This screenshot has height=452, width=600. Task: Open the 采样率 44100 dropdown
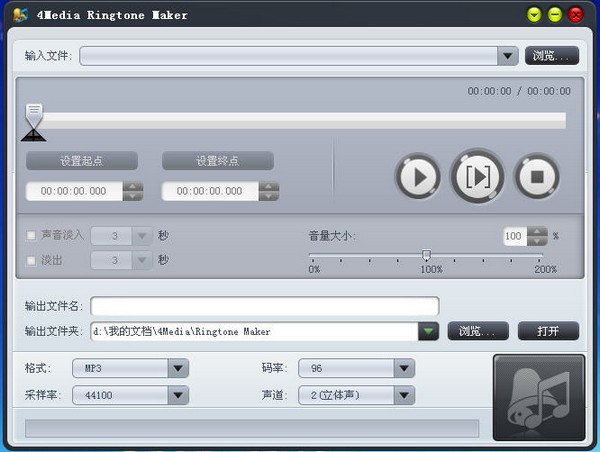(178, 395)
